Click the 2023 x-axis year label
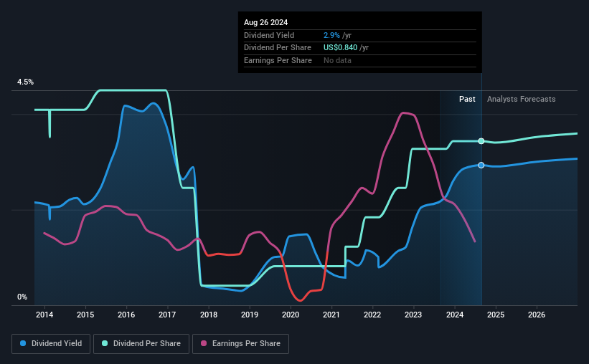Viewport: 589px width, 364px height. click(413, 315)
